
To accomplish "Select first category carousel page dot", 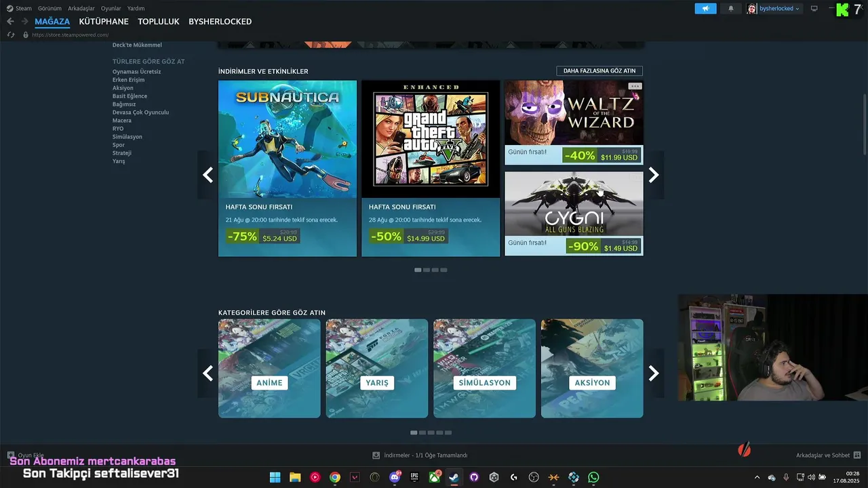I will [414, 432].
